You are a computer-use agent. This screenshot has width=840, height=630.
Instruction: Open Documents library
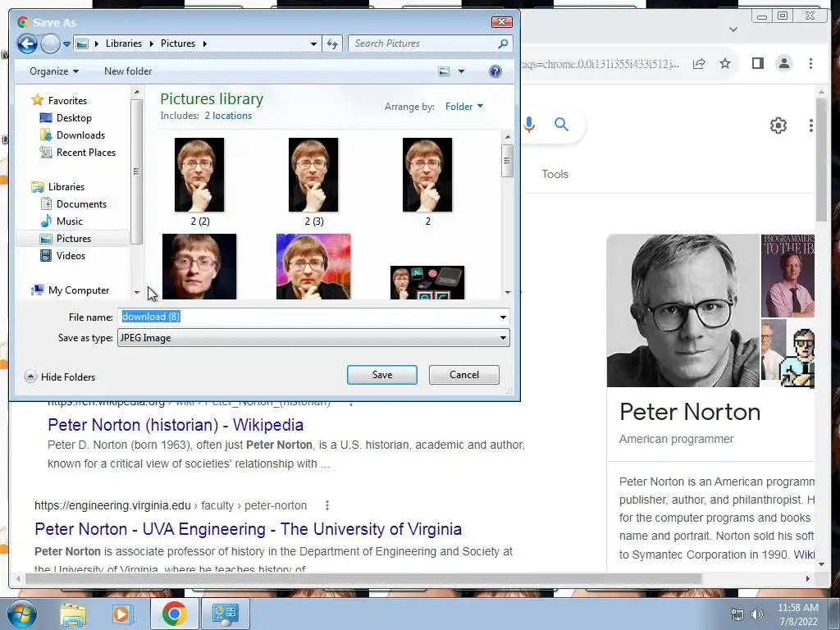click(x=81, y=204)
